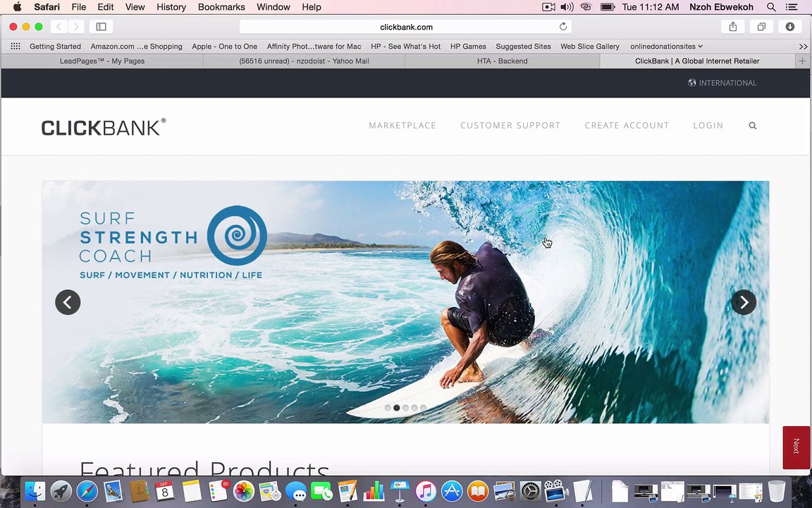Open the Web Slice Gallery bookmark
The height and width of the screenshot is (508, 812).
(x=590, y=46)
